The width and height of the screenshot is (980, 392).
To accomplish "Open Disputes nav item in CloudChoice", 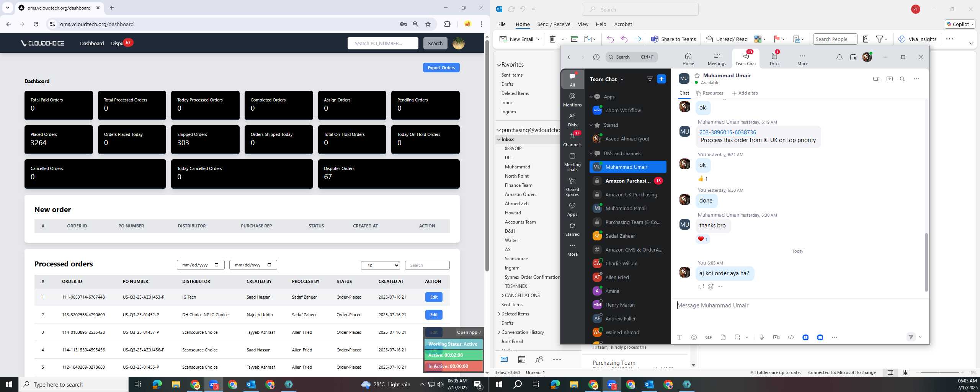I will tap(118, 43).
